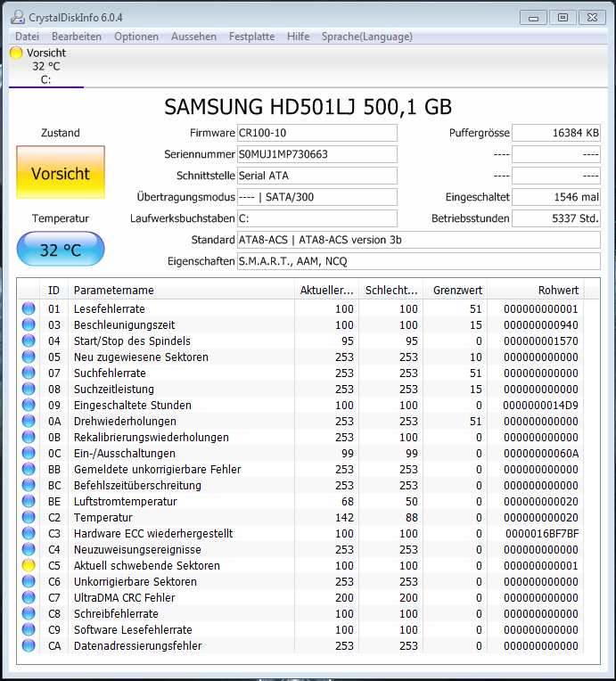Click the blue status dot for Gemeldete unkorrigierbare Fehler
This screenshot has height=681, width=616.
(x=29, y=469)
